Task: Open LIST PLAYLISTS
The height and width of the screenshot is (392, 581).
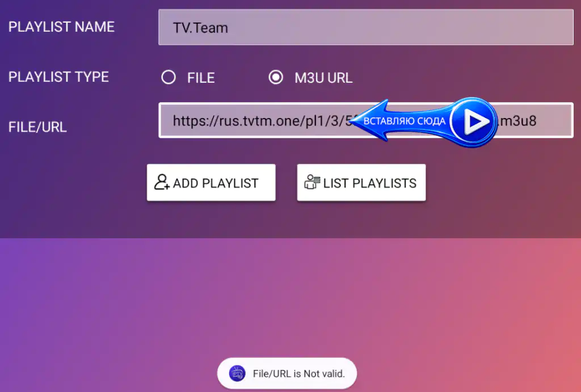Action: click(361, 183)
